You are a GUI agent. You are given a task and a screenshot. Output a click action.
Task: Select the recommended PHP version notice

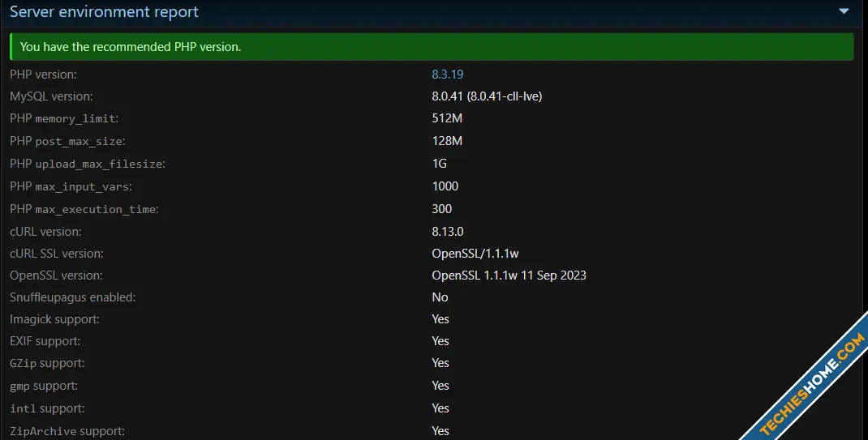432,47
